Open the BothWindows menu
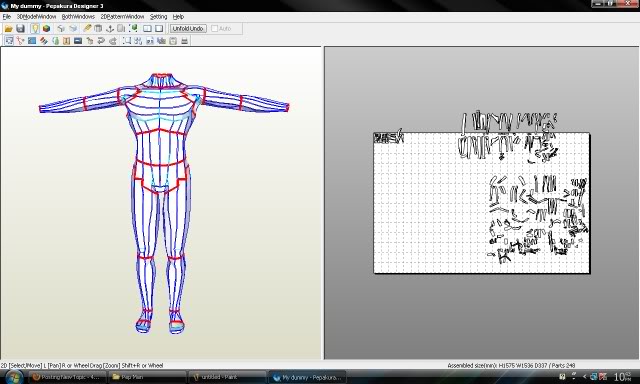 [78, 17]
